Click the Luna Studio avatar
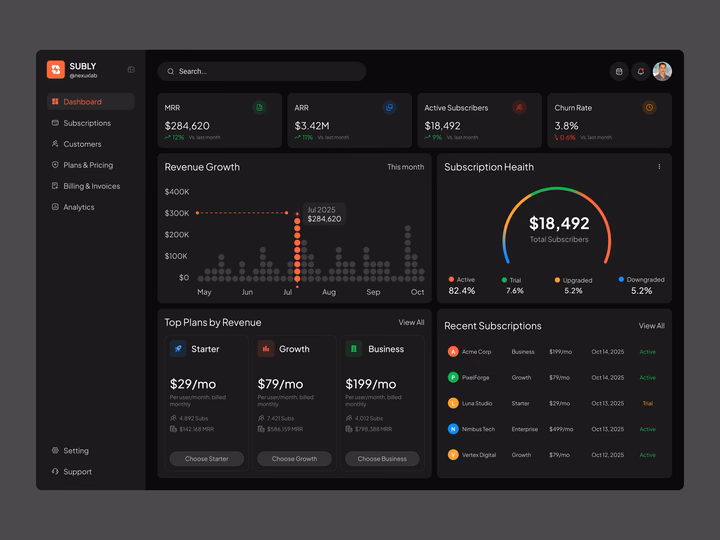Image resolution: width=720 pixels, height=540 pixels. pyautogui.click(x=453, y=403)
